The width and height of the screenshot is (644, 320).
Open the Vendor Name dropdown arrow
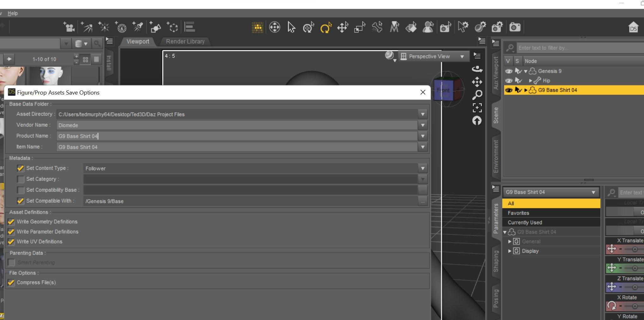(x=423, y=126)
